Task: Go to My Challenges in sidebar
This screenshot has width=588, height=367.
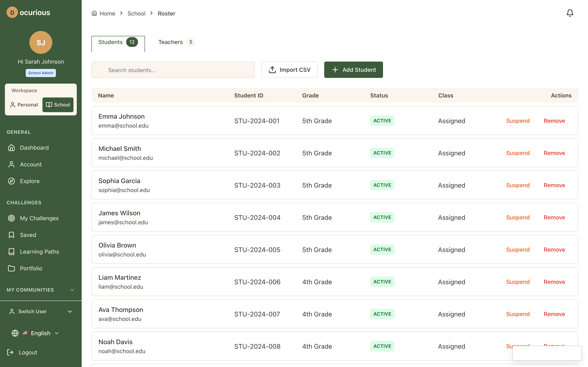Action: [x=39, y=218]
